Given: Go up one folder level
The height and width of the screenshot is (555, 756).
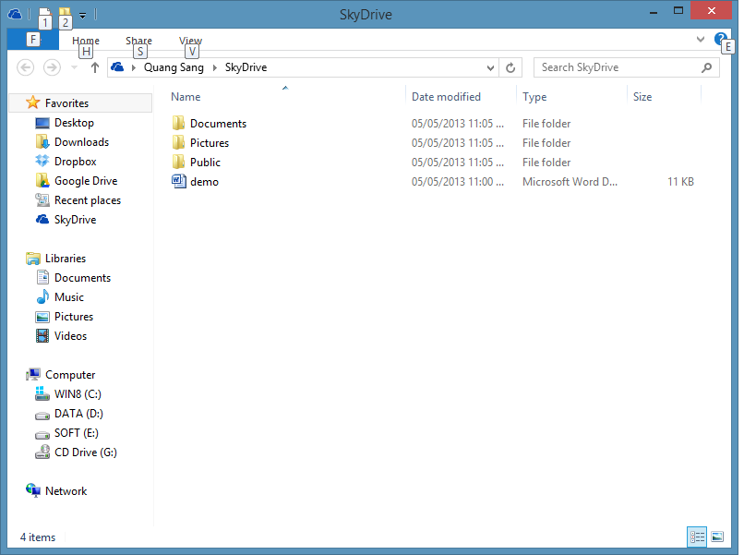Looking at the screenshot, I should coord(95,67).
